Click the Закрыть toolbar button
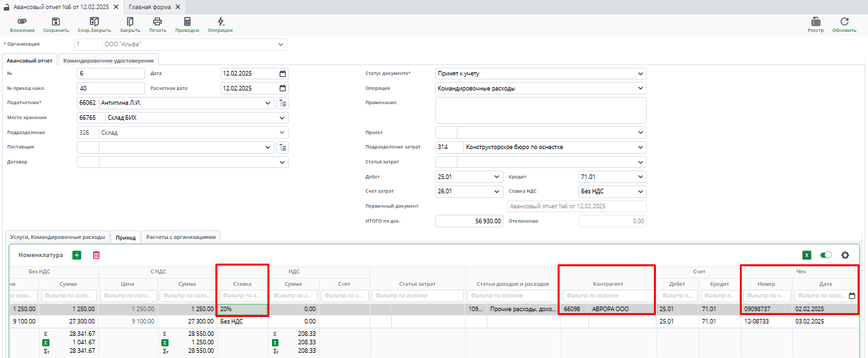Viewport: 868px width, 358px height. [x=130, y=25]
